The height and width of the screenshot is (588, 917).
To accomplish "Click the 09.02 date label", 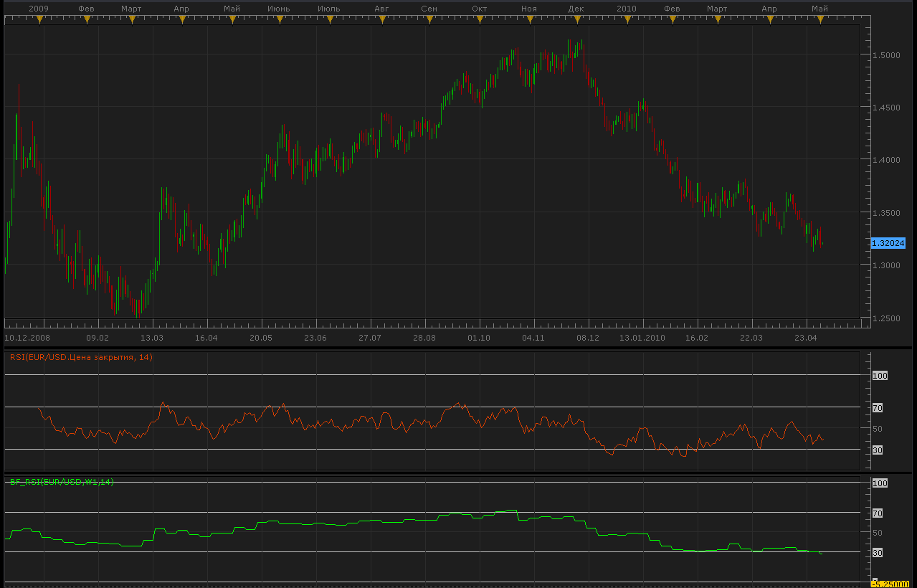I will coord(98,337).
